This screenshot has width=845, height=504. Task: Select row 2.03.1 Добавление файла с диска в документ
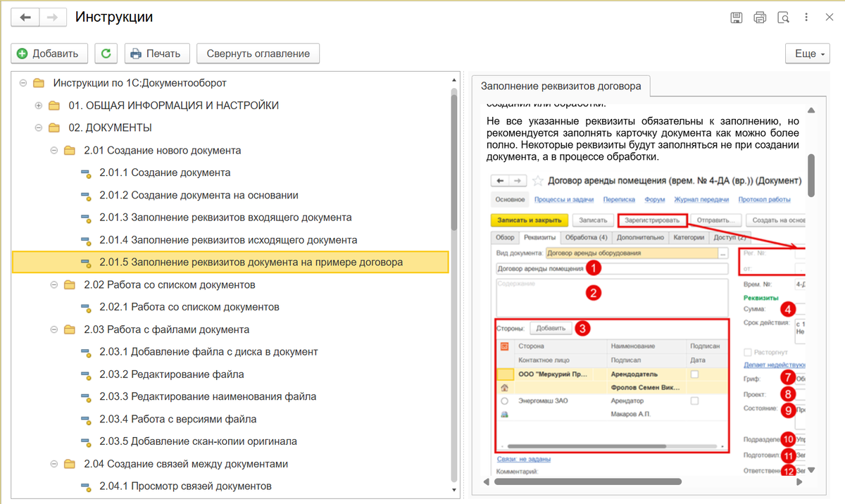[x=230, y=352]
